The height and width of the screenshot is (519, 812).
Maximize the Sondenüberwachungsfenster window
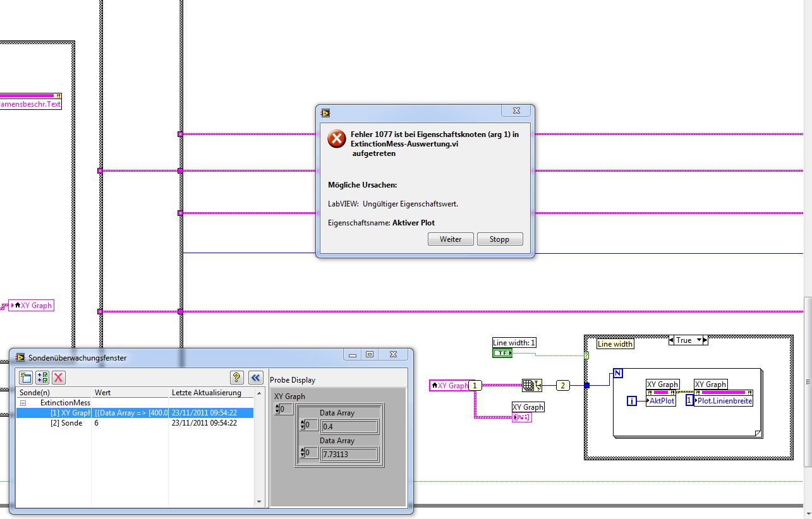click(370, 355)
